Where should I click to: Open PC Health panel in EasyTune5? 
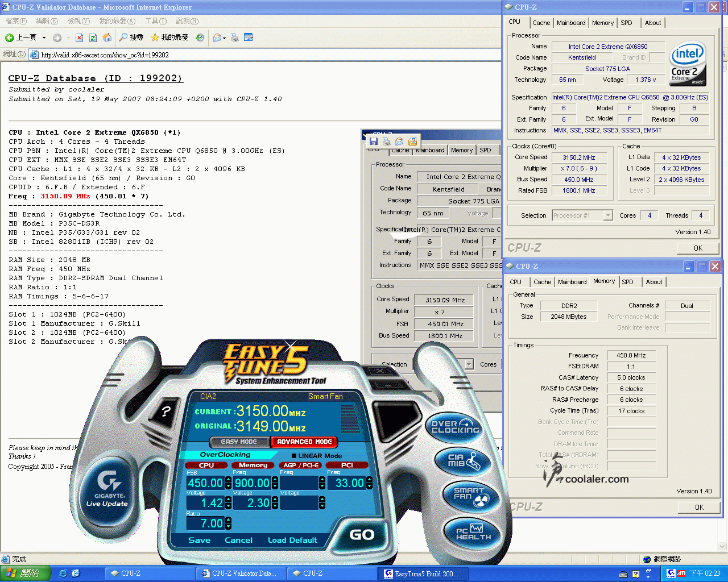471,532
